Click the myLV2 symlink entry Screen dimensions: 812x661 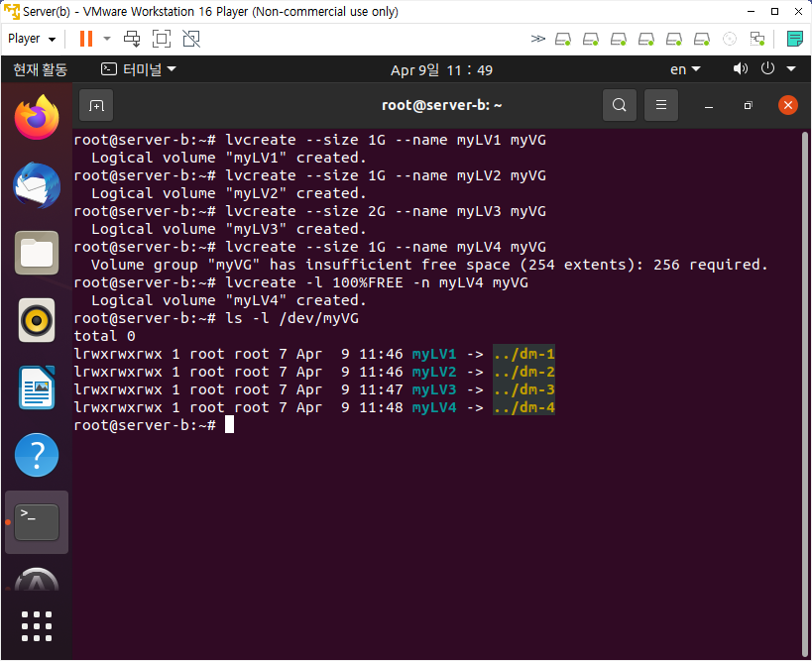(x=434, y=372)
